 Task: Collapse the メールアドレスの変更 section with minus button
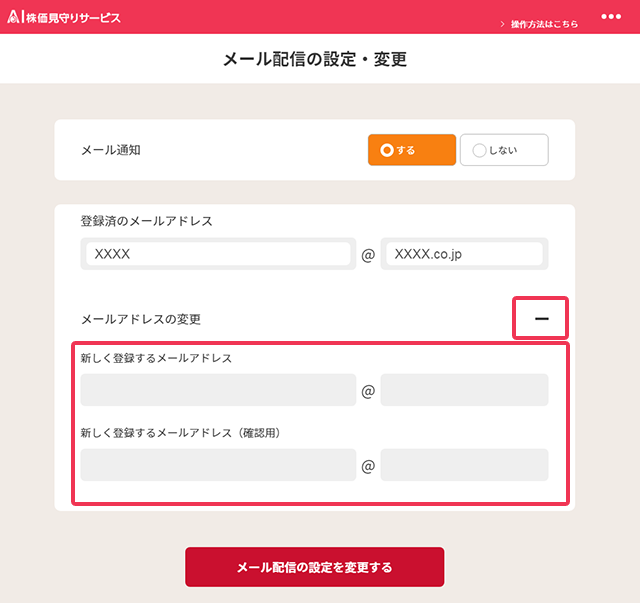541,318
